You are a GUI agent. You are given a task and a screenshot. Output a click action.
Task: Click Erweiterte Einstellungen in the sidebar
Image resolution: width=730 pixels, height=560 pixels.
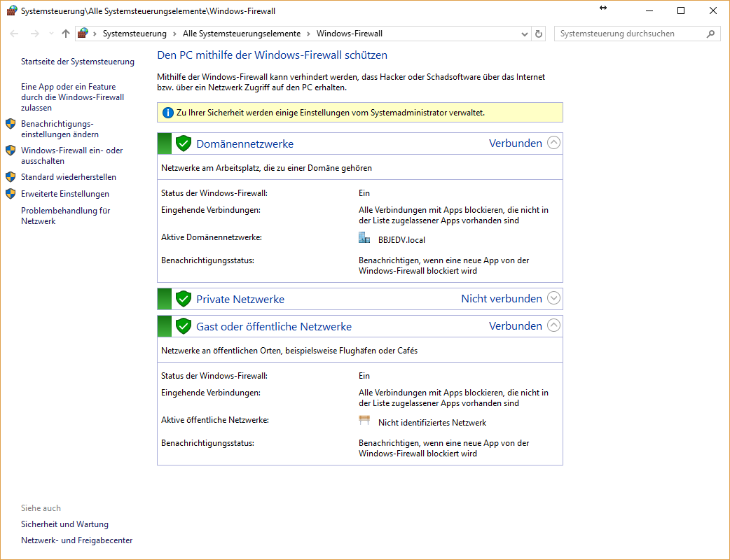tap(65, 194)
